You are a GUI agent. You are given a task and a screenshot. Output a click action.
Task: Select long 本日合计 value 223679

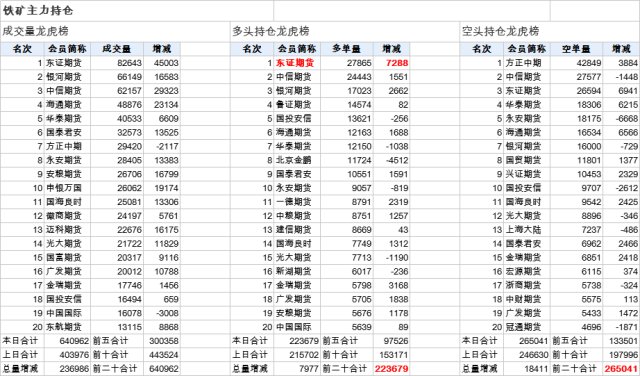(304, 340)
